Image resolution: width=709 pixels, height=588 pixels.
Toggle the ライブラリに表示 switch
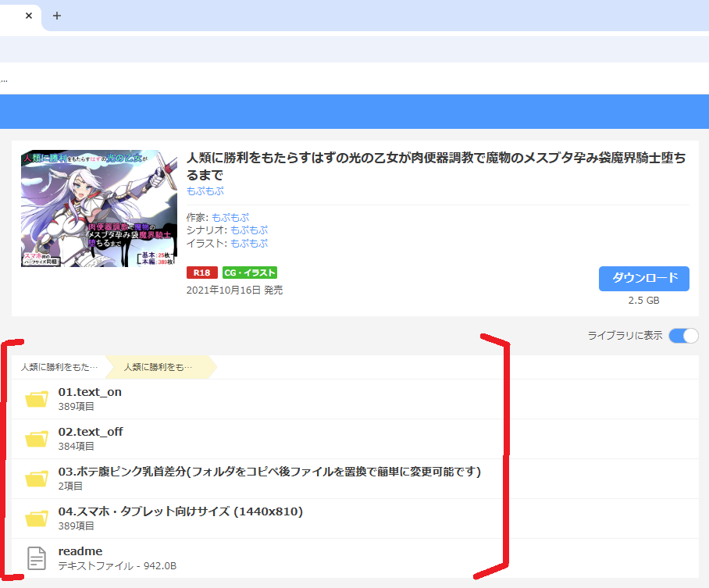[x=682, y=335]
